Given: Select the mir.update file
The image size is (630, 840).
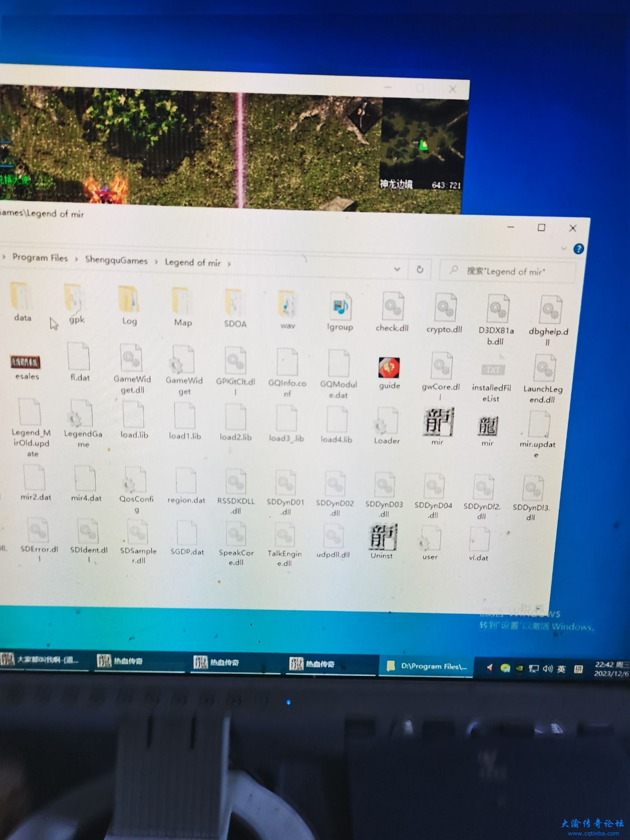Looking at the screenshot, I should coord(537,435).
